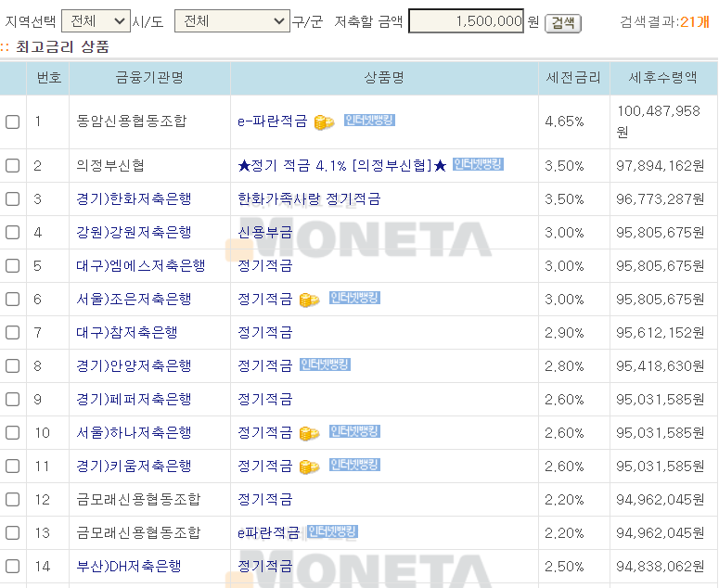
Task: Click the 인터넷뱅킹 badge in 서울)하나저축은행 row
Action: (354, 431)
